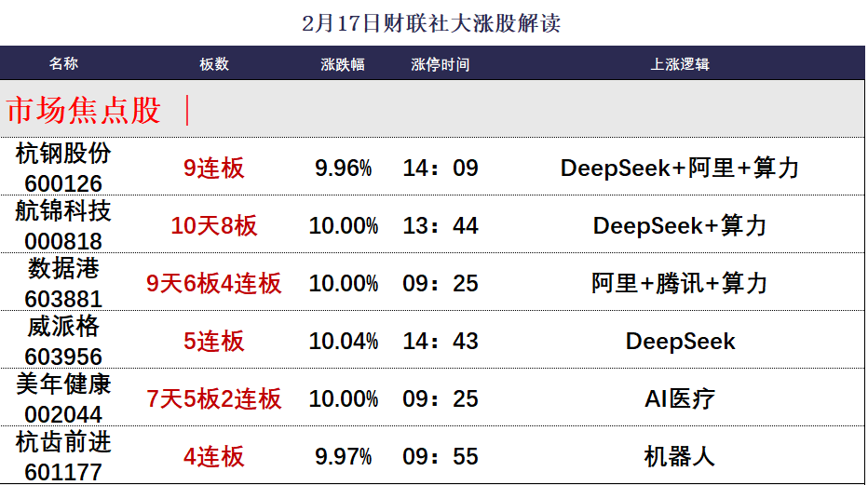Image resolution: width=868 pixels, height=485 pixels.
Task: Click the 14:43 limit-up time
Action: coord(441,342)
